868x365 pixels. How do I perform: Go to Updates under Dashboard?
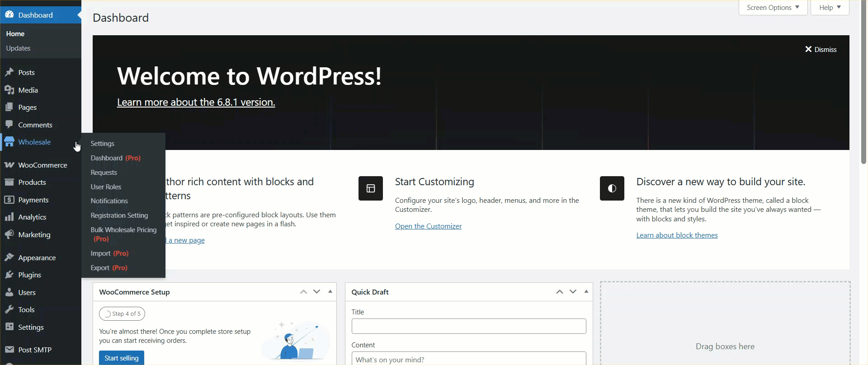click(18, 48)
